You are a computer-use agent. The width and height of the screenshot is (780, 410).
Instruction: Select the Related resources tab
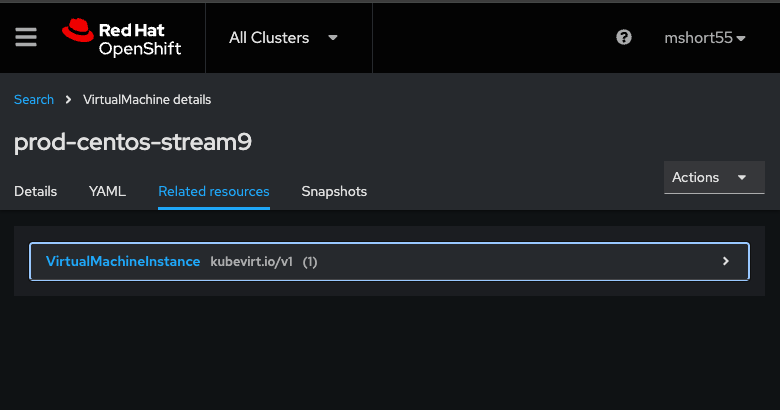click(214, 191)
